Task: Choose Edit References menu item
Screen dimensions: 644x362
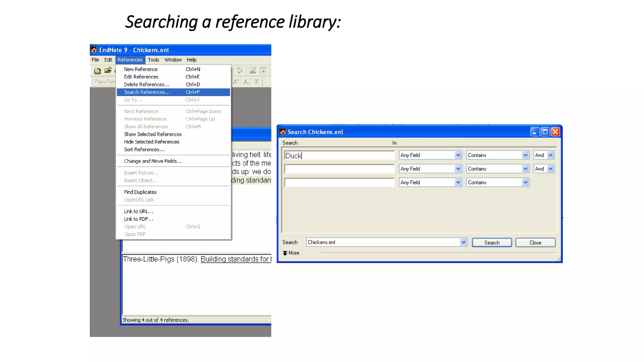Action: click(x=173, y=77)
